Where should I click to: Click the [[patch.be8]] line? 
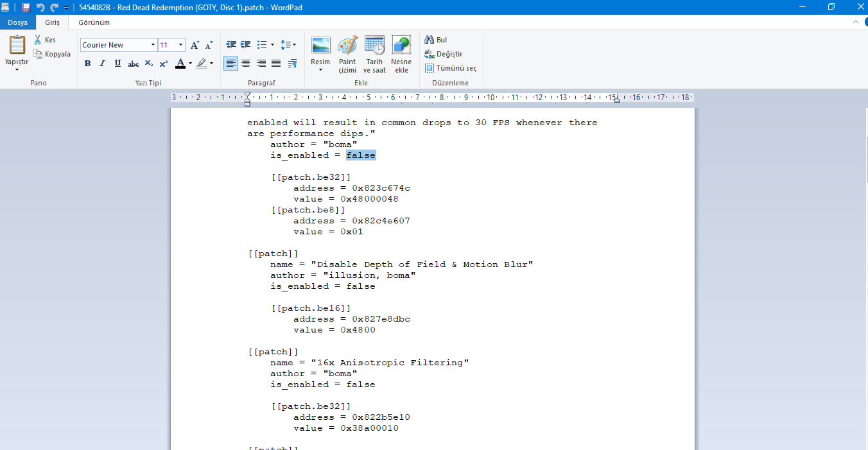[308, 210]
